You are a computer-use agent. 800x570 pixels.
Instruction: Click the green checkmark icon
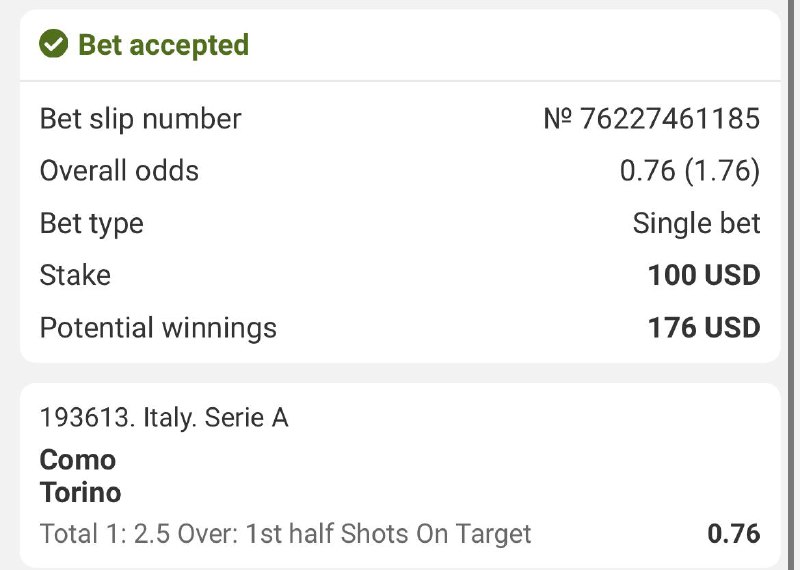click(53, 45)
